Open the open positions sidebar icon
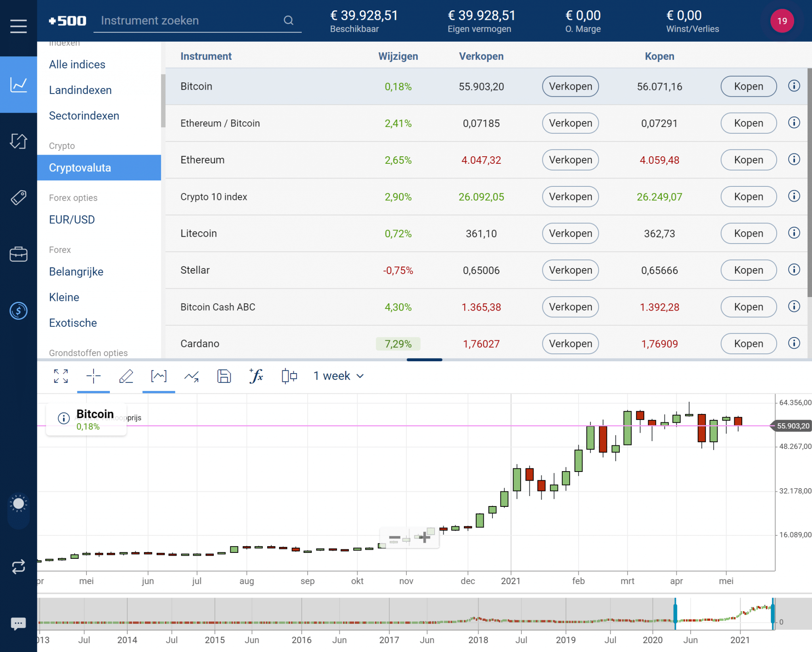The width and height of the screenshot is (812, 652). tap(18, 141)
